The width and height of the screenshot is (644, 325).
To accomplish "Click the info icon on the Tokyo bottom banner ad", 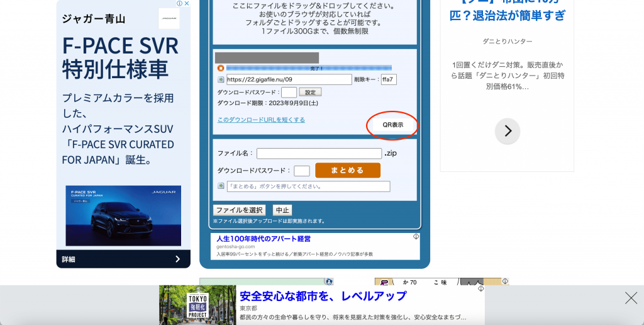I will pyautogui.click(x=480, y=288).
